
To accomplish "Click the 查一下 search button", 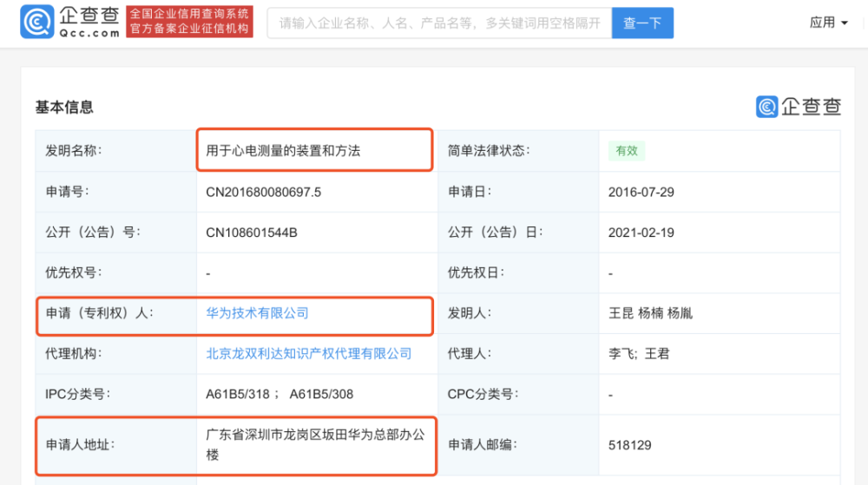I will point(642,23).
